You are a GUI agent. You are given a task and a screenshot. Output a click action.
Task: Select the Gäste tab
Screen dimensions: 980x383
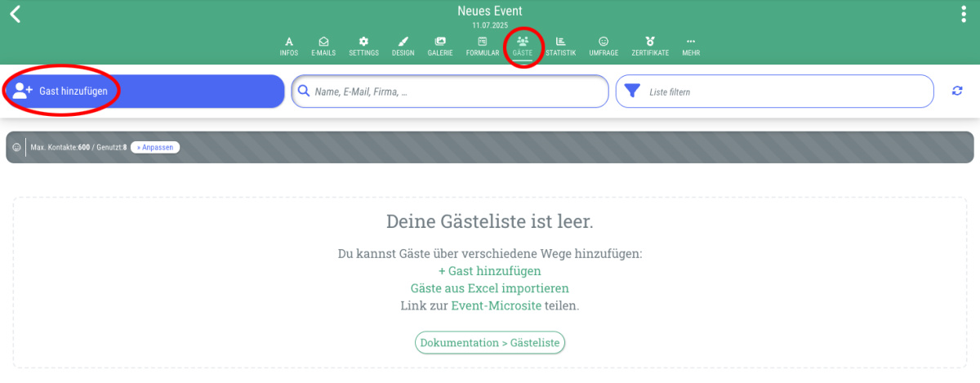[x=523, y=47]
